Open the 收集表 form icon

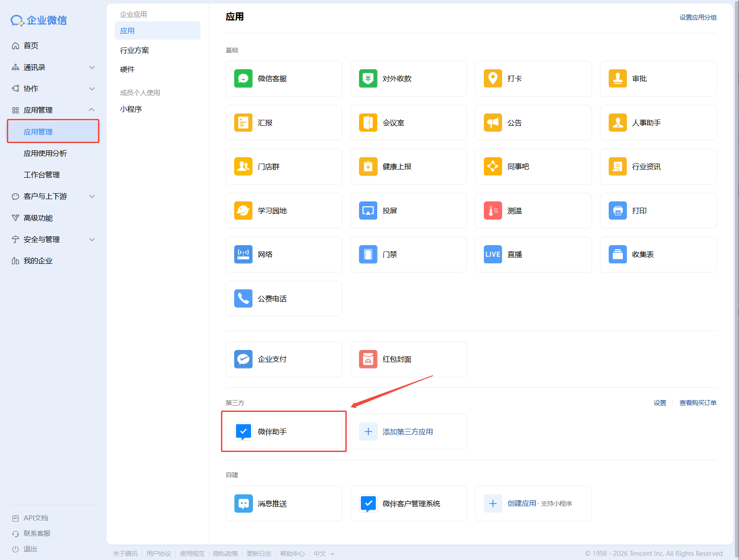618,254
